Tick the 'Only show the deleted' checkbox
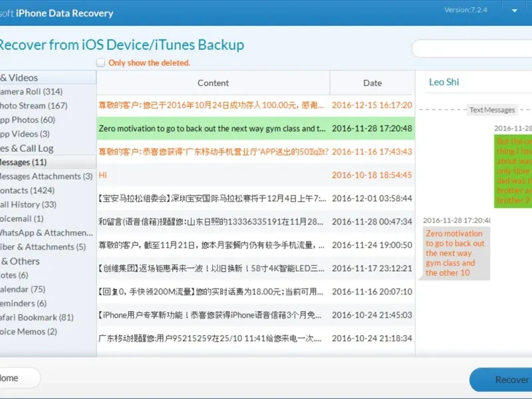 pos(100,63)
